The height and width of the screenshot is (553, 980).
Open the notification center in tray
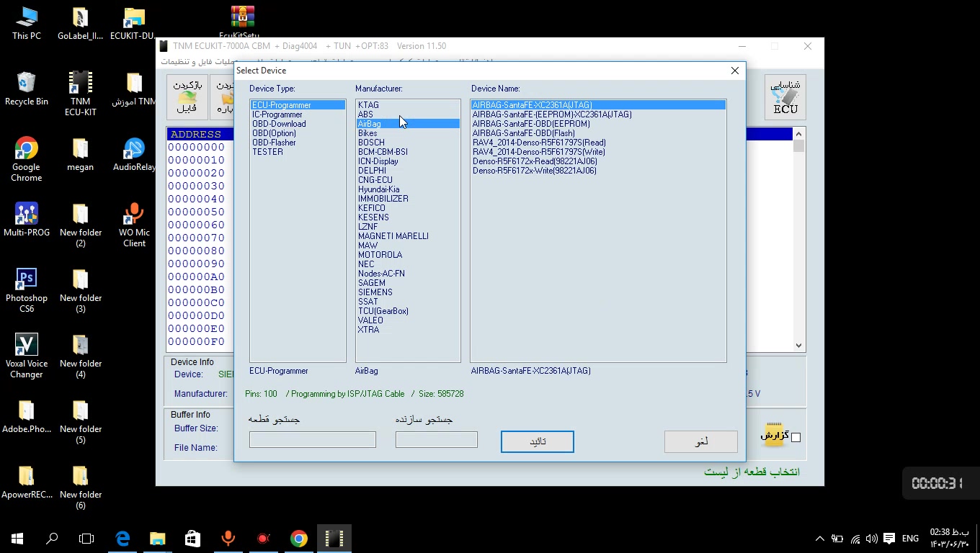pyautogui.click(x=889, y=539)
